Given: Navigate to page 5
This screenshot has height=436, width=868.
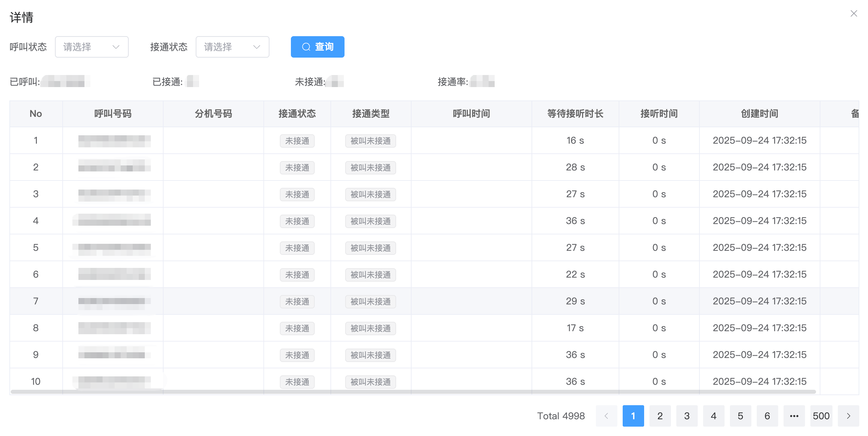Looking at the screenshot, I should 740,416.
